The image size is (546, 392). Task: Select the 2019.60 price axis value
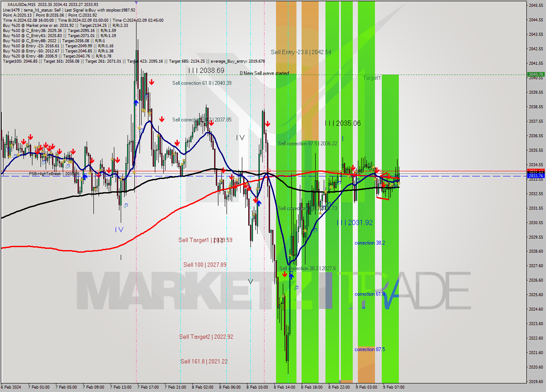[536, 381]
